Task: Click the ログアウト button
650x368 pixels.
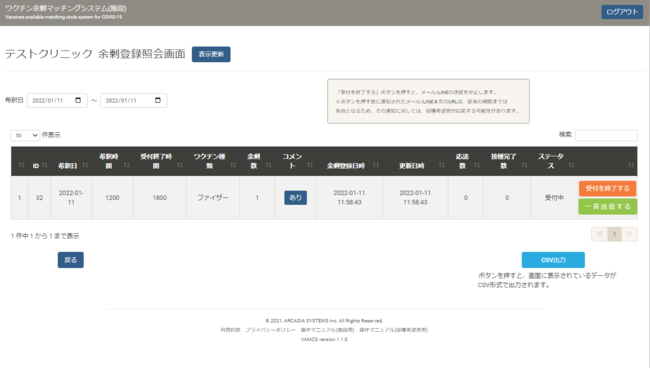Action: (x=622, y=12)
